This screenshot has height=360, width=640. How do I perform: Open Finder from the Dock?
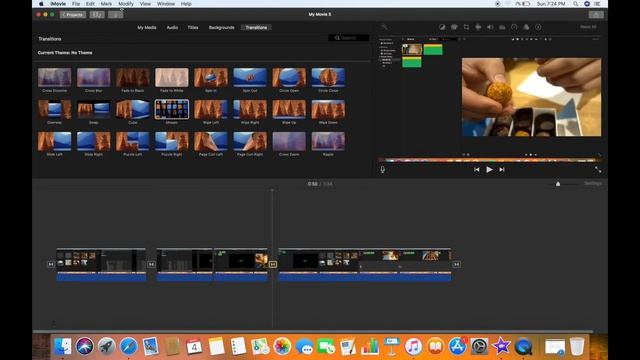point(62,347)
